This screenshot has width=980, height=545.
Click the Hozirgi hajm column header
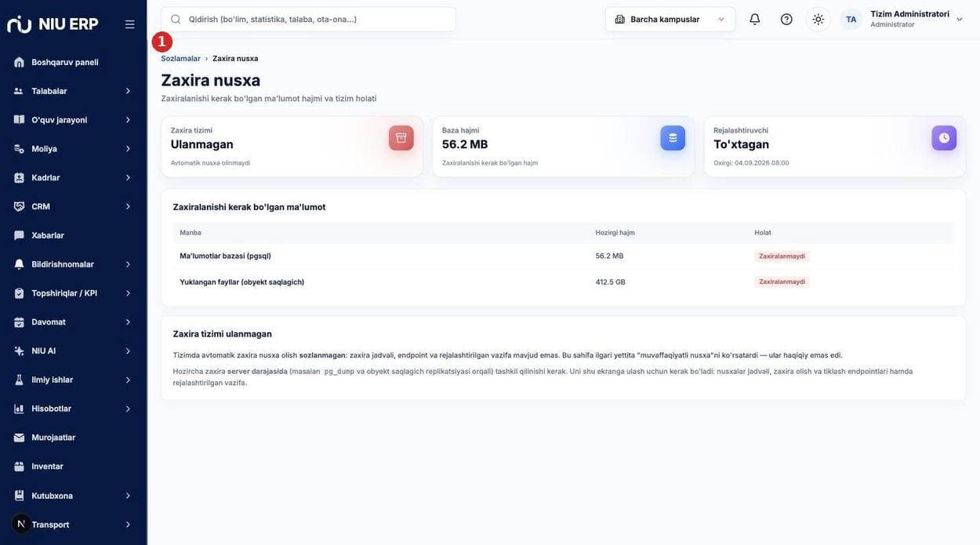(x=615, y=233)
